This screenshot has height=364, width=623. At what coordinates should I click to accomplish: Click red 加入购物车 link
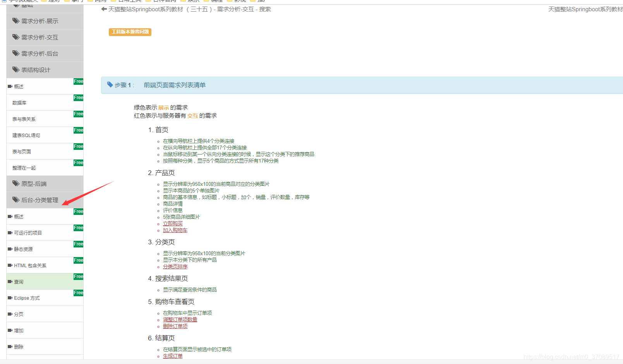(175, 230)
